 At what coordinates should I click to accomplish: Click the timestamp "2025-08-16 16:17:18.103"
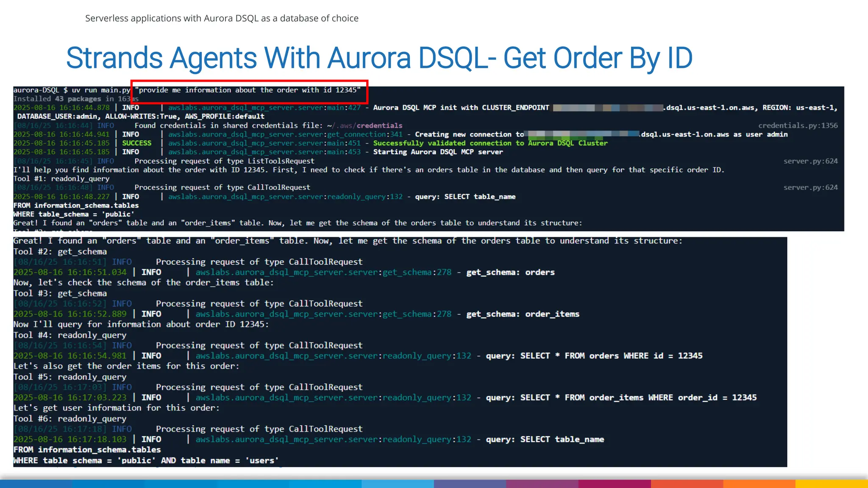pyautogui.click(x=70, y=439)
